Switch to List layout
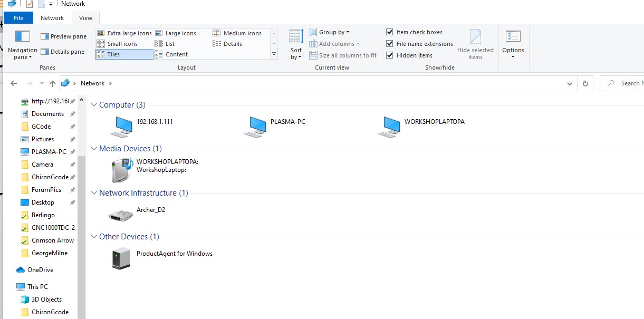The width and height of the screenshot is (644, 319). coord(165,44)
